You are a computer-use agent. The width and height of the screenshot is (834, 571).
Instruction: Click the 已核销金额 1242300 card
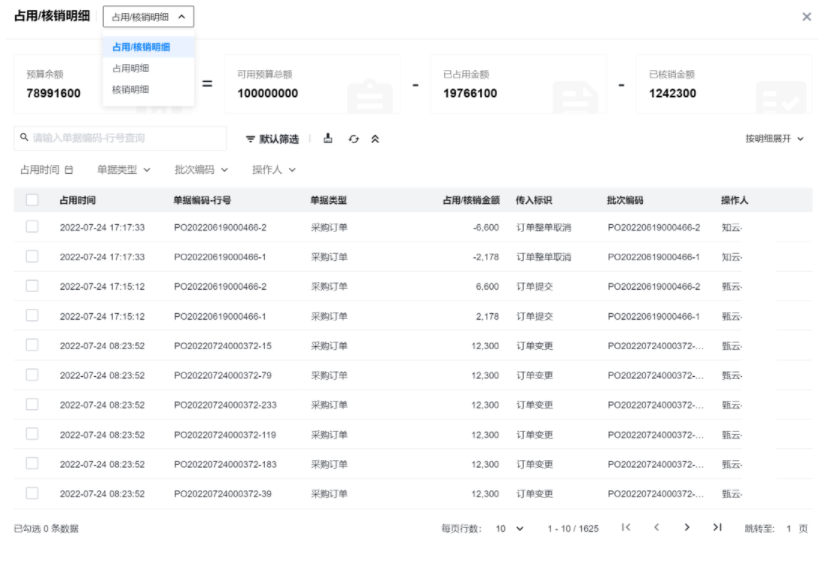point(724,84)
